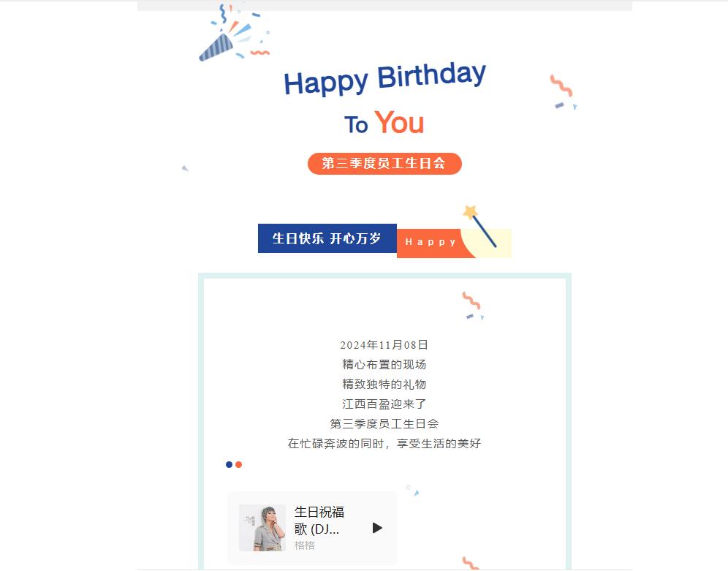Viewport: 728px width, 571px height.
Task: Click the 江西百盈迎来了 text line
Action: point(384,404)
